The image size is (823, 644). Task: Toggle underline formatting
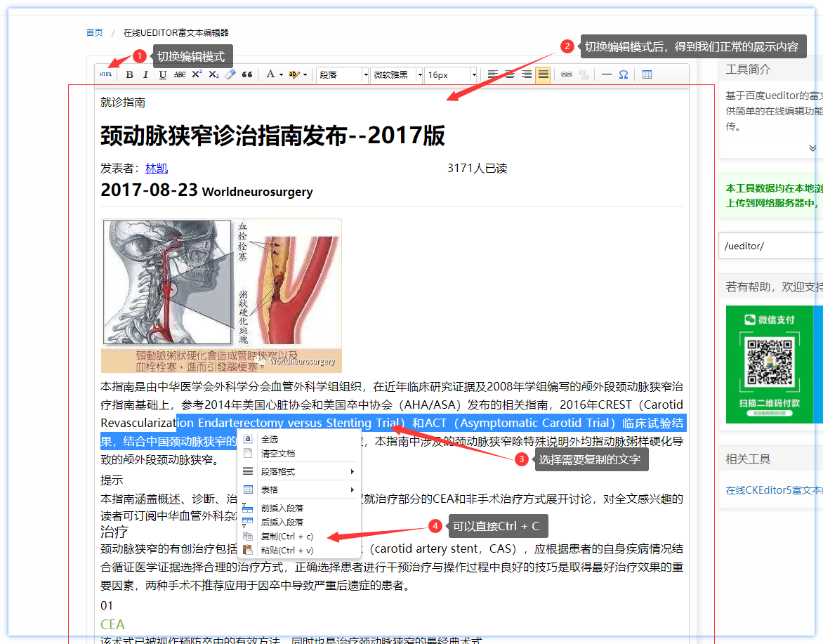163,74
